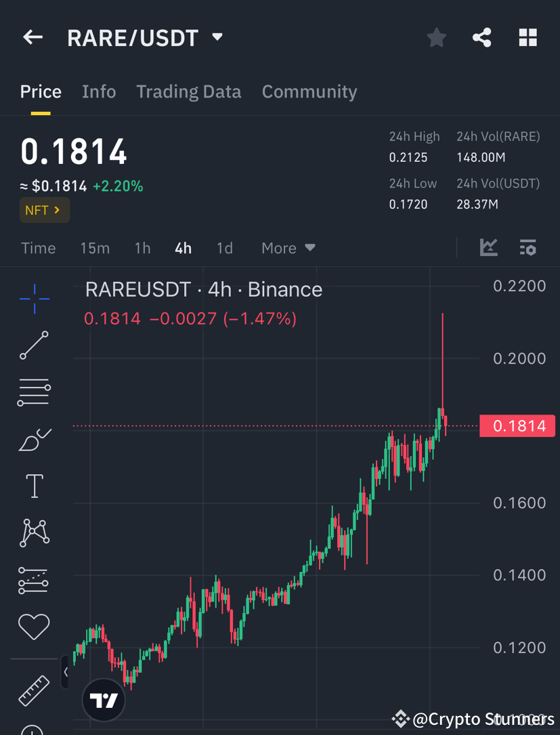Viewport: 560px width, 735px height.
Task: Collapse the left drawing toolbar
Action: 64,672
